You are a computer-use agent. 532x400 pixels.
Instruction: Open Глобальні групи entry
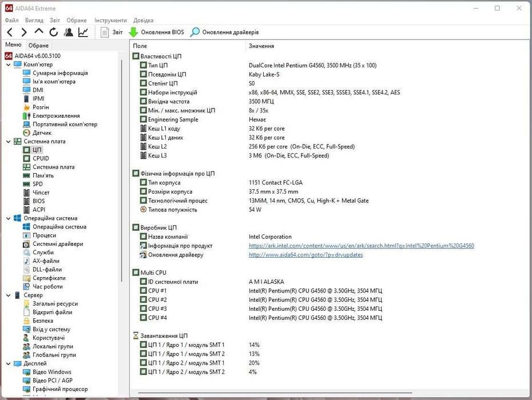[50, 355]
